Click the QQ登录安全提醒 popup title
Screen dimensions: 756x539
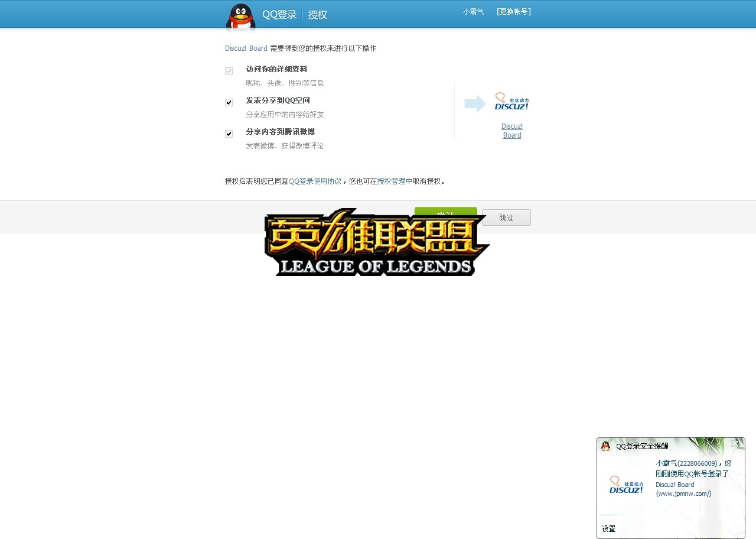pyautogui.click(x=642, y=446)
